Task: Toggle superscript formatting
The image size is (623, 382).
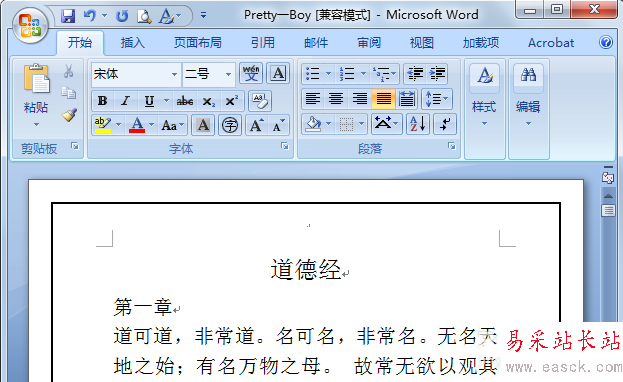Action: (x=231, y=101)
